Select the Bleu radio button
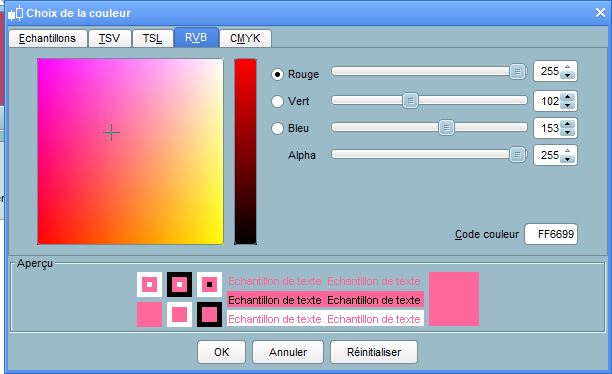 pyautogui.click(x=277, y=128)
